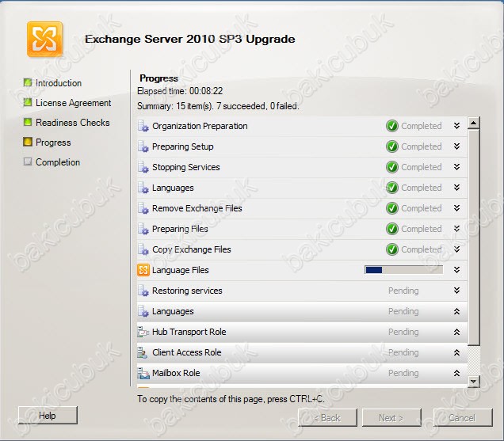Expand Remove Exchange Files details chevron
Image resolution: width=504 pixels, height=441 pixels.
pyautogui.click(x=456, y=207)
